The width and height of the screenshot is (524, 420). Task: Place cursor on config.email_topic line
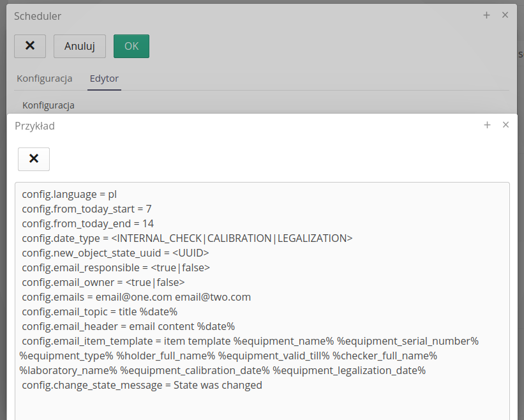point(99,311)
